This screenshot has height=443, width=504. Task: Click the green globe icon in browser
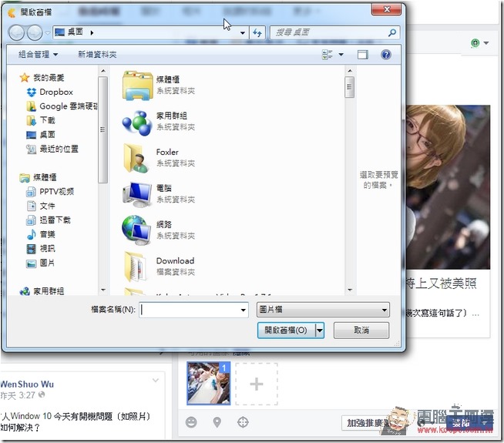pos(475,42)
